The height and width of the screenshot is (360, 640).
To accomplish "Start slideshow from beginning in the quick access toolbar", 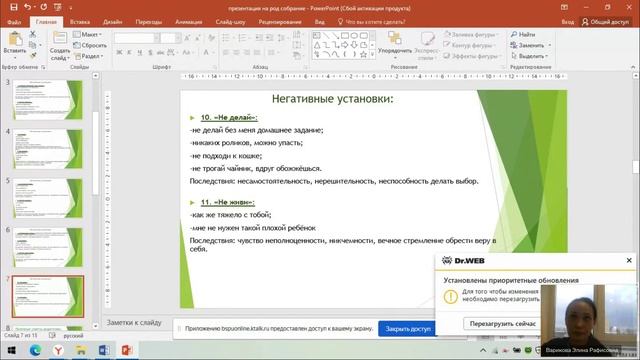I will coord(58,7).
